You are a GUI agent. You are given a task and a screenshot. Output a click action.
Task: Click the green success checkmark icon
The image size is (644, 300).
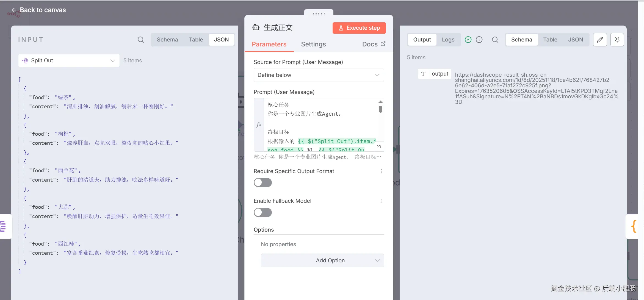point(468,40)
